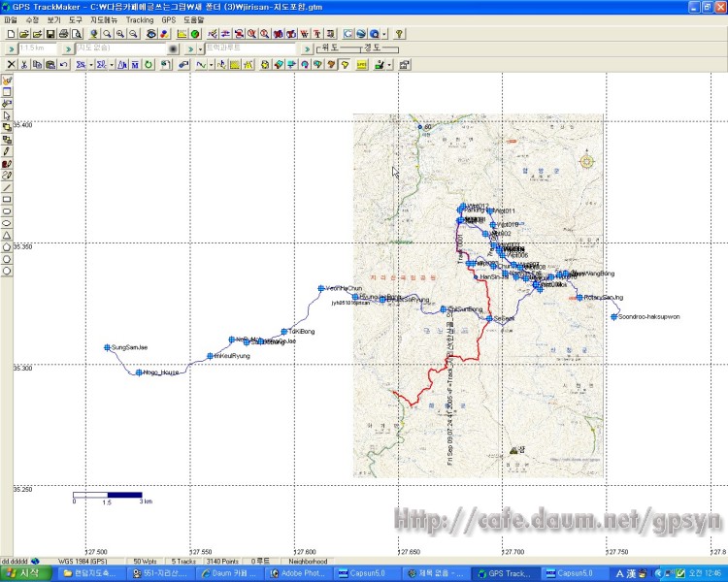Click the Soondroo-haksupwon waypoint

(x=613, y=317)
